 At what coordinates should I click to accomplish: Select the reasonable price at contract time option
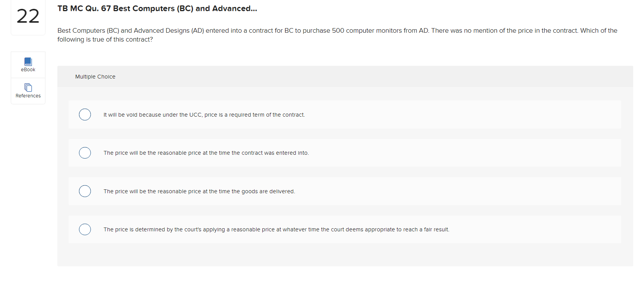85,153
